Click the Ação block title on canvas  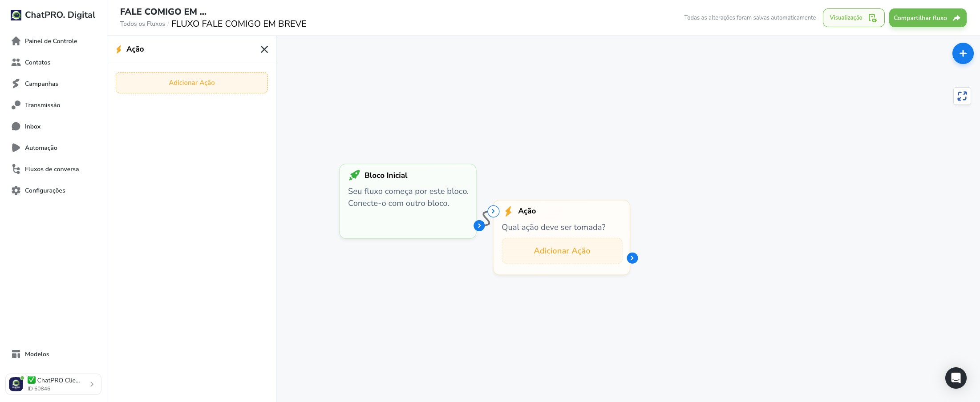[x=527, y=211]
